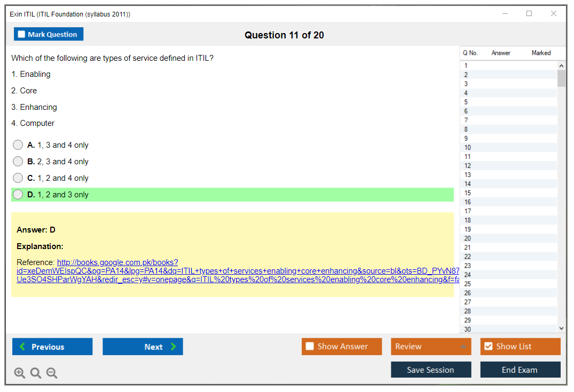Go to the Next question
Screen dimensions: 574x392
pos(143,347)
